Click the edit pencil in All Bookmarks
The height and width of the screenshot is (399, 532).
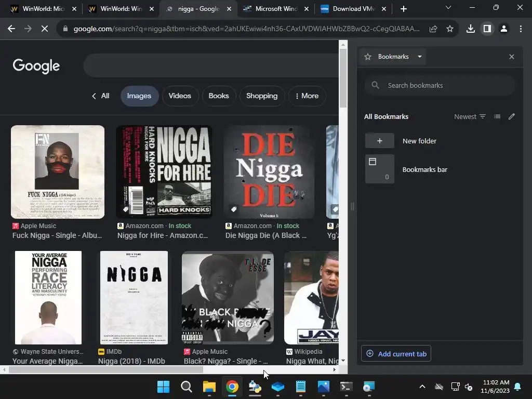click(512, 117)
